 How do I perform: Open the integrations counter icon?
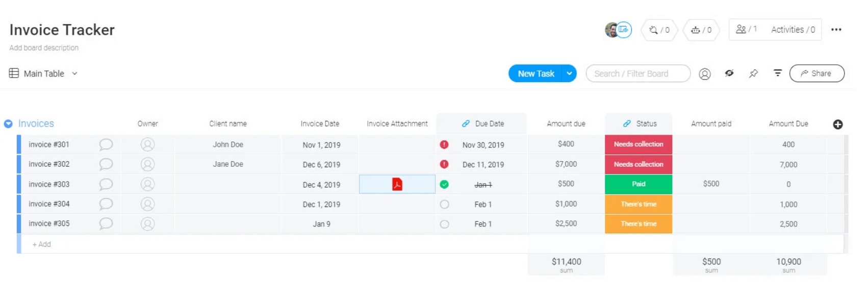(x=659, y=30)
